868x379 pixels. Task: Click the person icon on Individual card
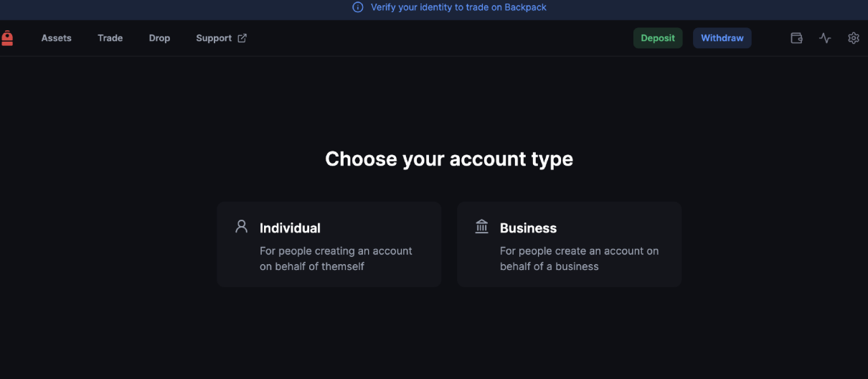241,227
